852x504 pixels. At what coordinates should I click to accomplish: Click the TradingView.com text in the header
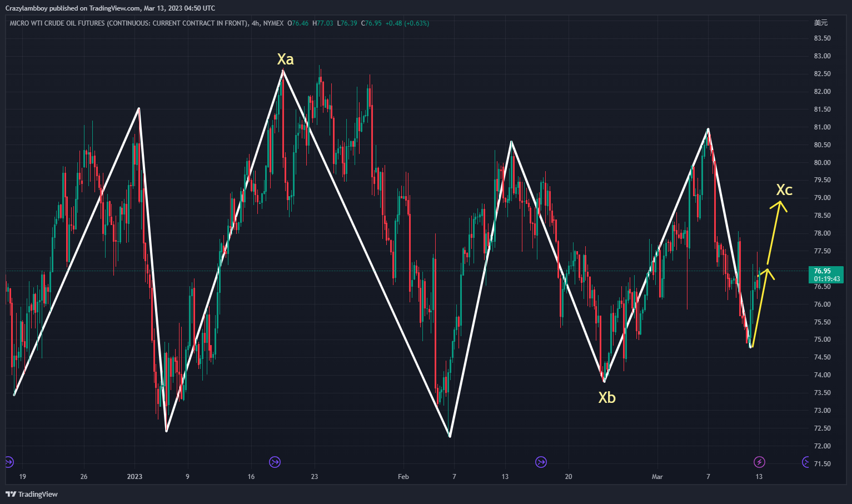coord(115,8)
